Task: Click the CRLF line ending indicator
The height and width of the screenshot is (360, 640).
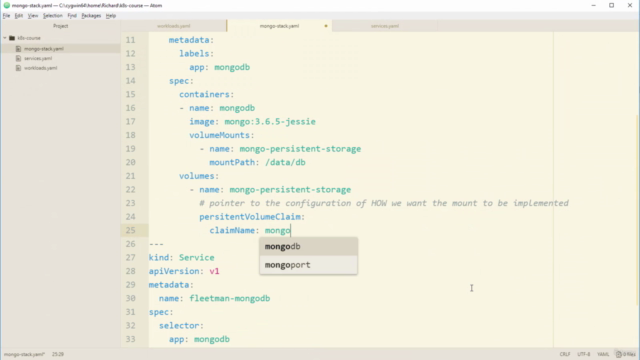Action: point(565,354)
